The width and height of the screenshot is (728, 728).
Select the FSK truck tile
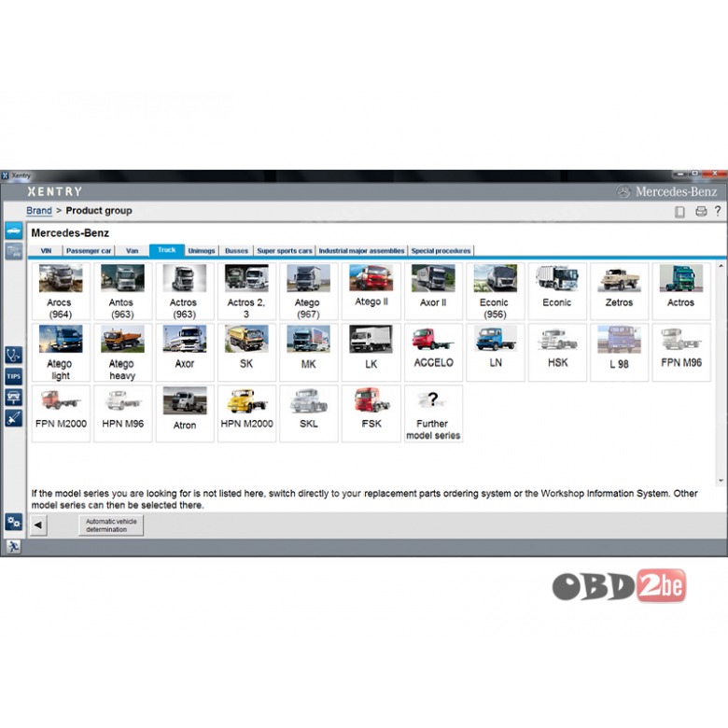point(371,413)
